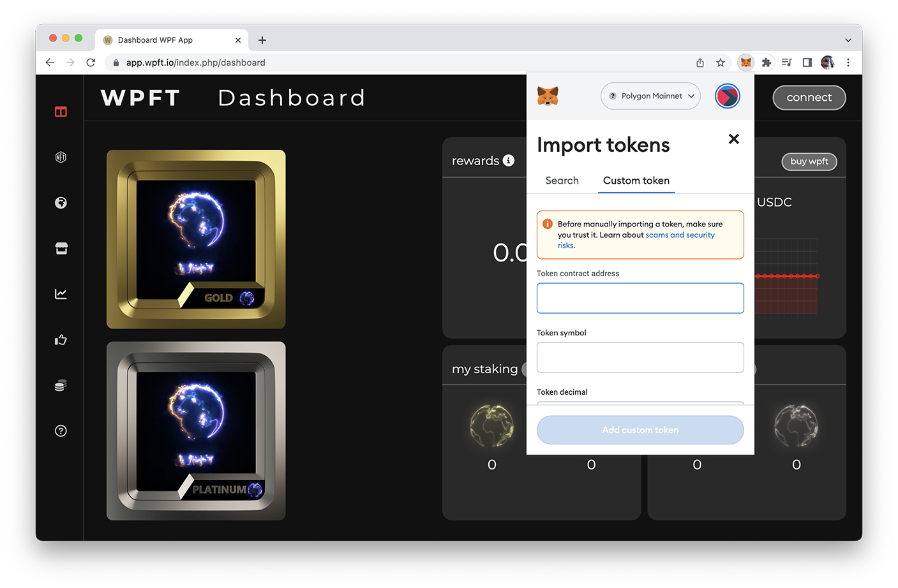Open the Polygon Mainnet network dropdown
898x588 pixels.
[x=650, y=96]
